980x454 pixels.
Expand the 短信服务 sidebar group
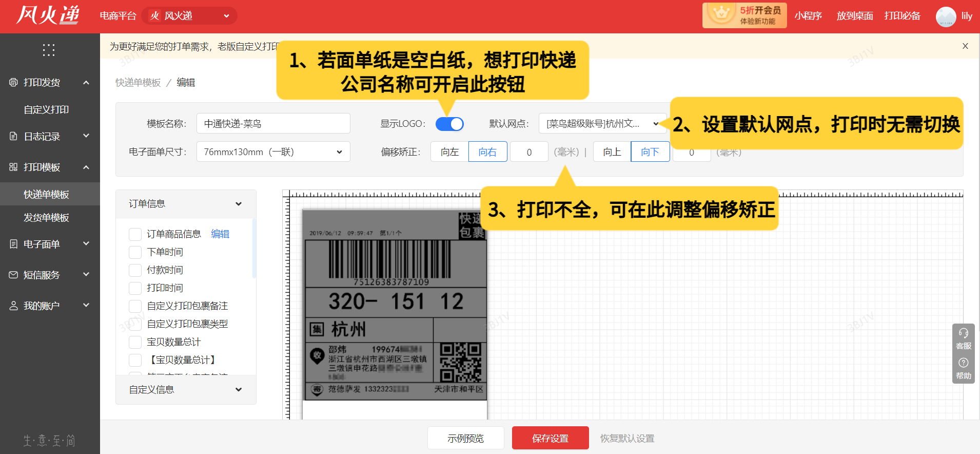pyautogui.click(x=86, y=275)
